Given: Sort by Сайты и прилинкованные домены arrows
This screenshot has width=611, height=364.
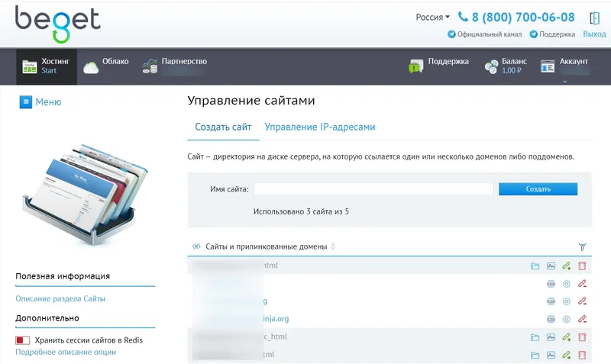Looking at the screenshot, I should tap(333, 246).
